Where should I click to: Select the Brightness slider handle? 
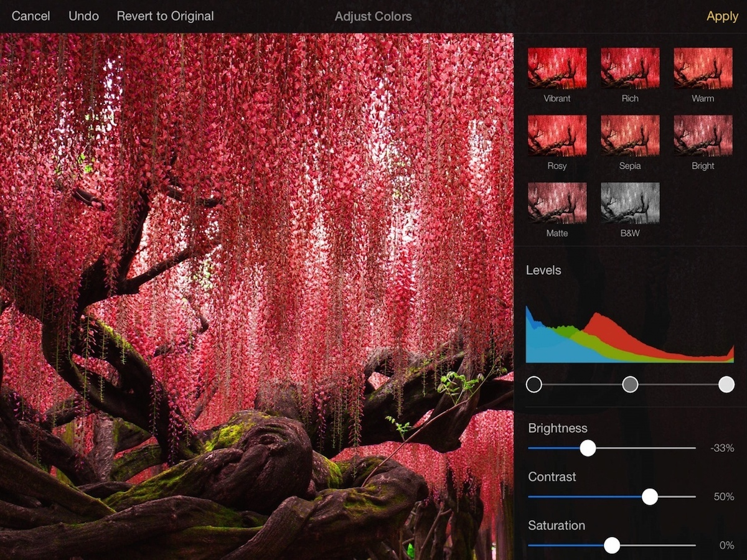(588, 448)
